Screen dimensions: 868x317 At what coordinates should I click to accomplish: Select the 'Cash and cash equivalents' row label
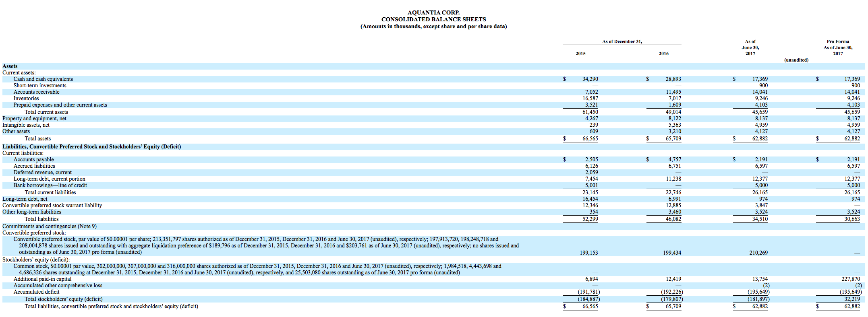pos(43,79)
